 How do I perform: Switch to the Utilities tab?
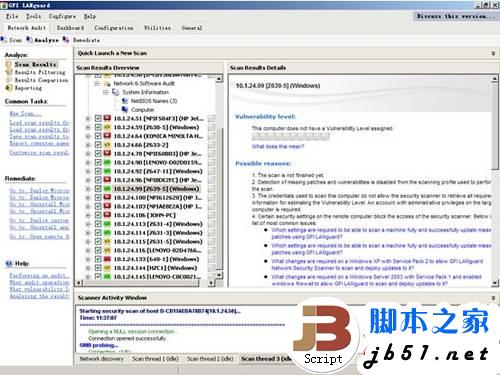click(157, 28)
